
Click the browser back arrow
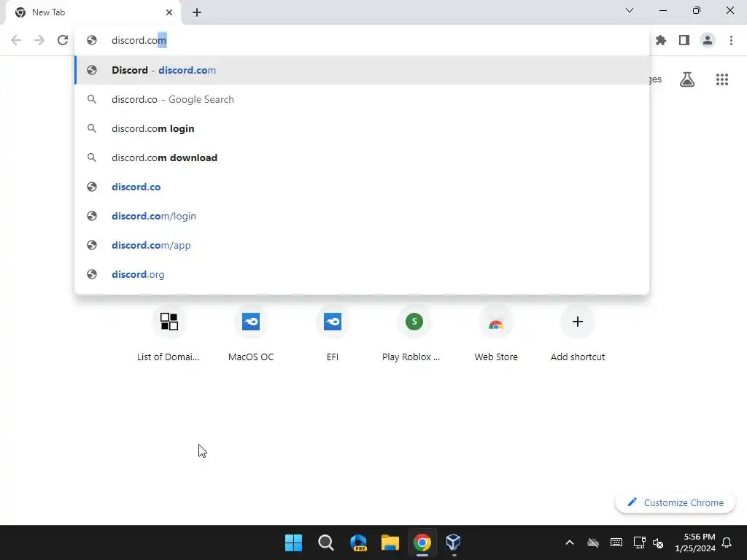point(16,40)
